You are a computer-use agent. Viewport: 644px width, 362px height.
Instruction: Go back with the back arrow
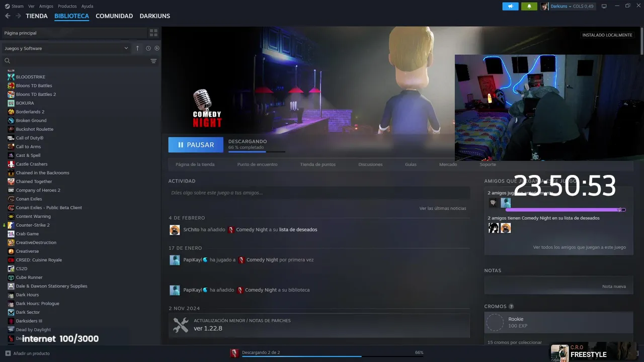click(8, 16)
